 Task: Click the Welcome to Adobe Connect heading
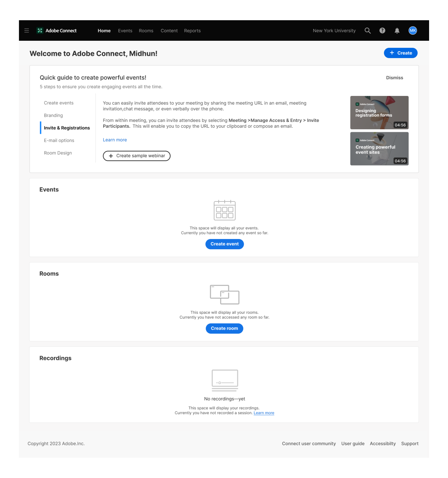point(94,54)
